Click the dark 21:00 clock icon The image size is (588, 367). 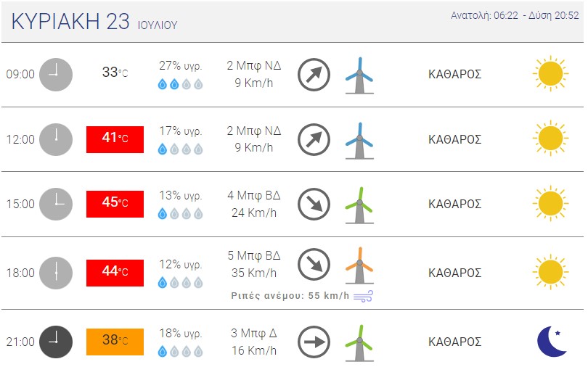(x=56, y=342)
